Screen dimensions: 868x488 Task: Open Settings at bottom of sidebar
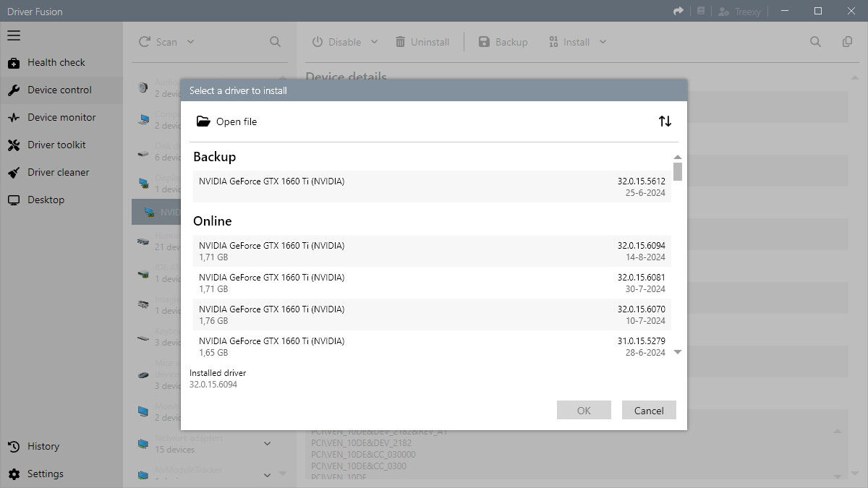tap(45, 474)
